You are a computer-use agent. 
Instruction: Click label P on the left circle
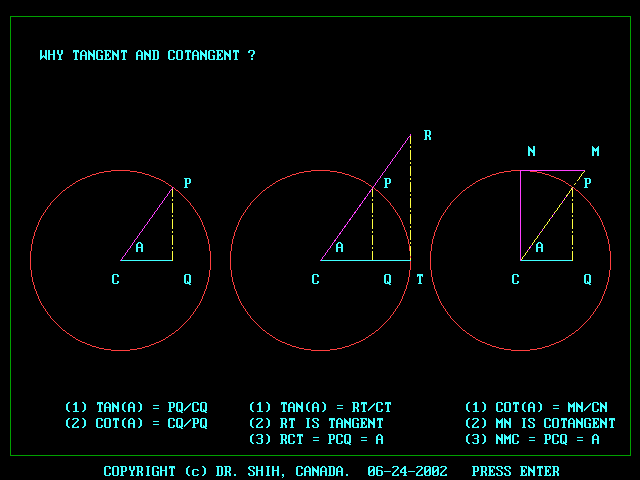click(187, 183)
